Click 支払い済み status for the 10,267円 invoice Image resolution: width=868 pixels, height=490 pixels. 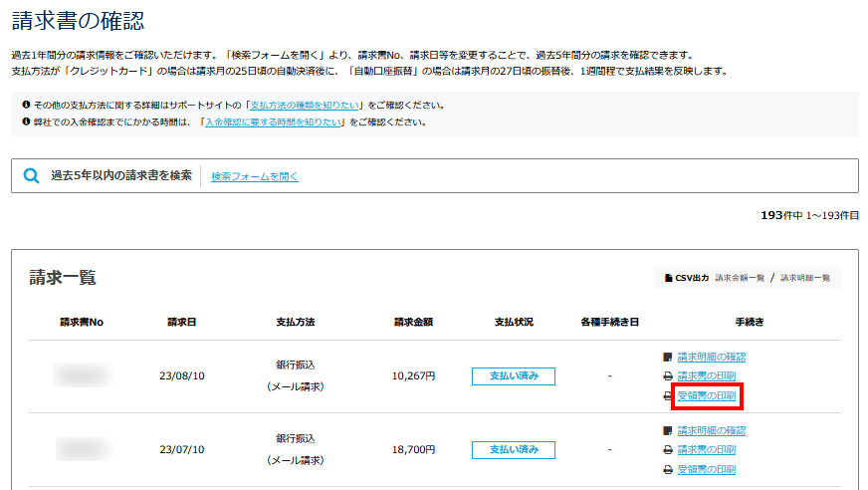[513, 376]
